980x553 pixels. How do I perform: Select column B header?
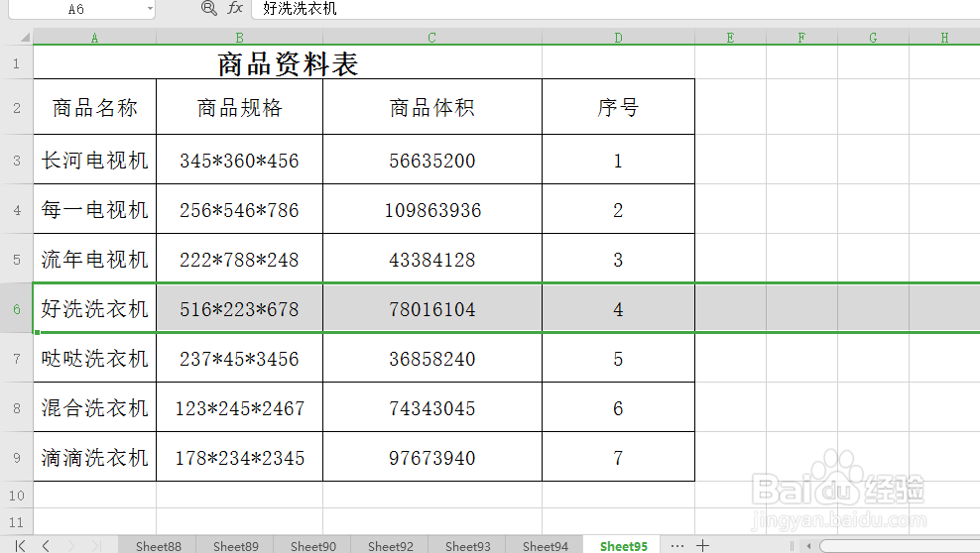click(239, 38)
